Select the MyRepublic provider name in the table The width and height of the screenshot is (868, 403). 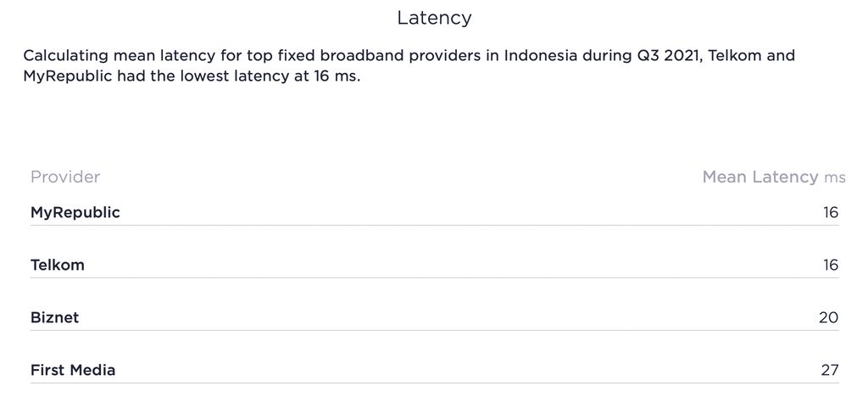pos(75,213)
